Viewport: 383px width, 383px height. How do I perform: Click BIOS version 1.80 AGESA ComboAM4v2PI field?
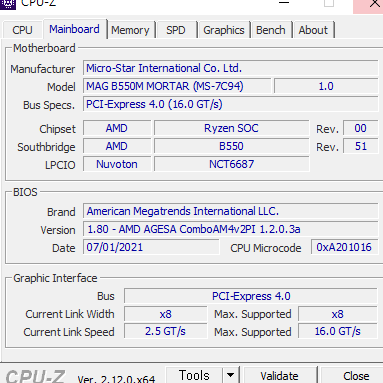[231, 229]
